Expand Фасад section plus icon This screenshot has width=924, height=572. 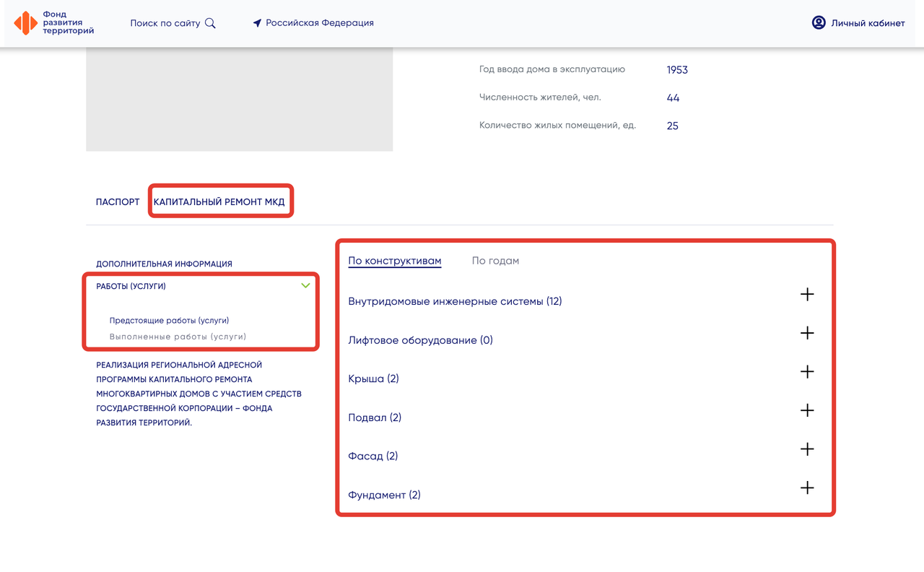pyautogui.click(x=807, y=449)
